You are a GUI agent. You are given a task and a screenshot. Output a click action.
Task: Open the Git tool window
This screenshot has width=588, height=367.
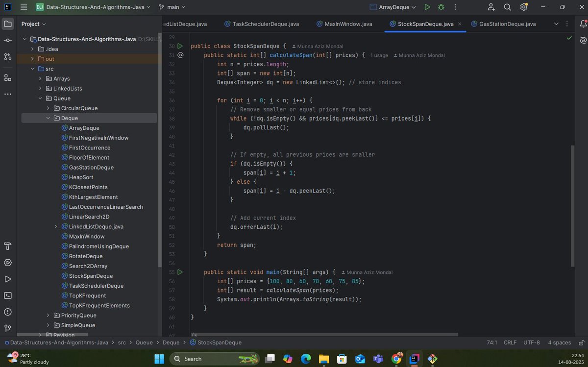[x=8, y=328]
